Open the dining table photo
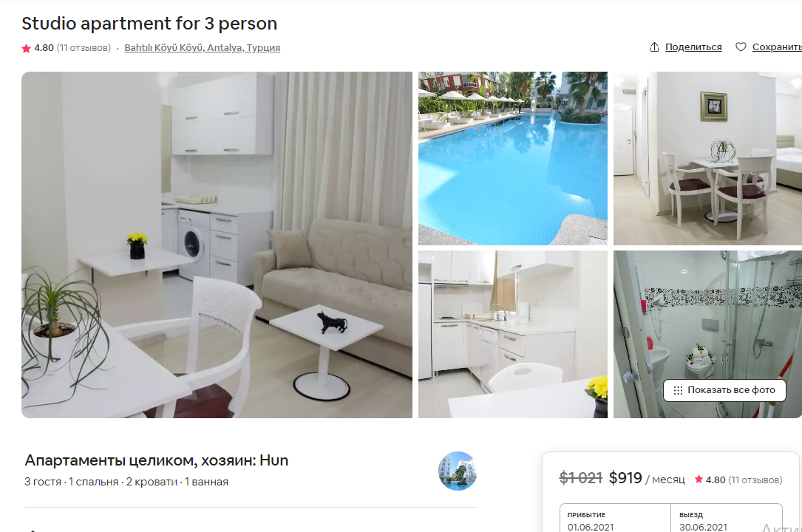This screenshot has width=802, height=532. tap(708, 158)
